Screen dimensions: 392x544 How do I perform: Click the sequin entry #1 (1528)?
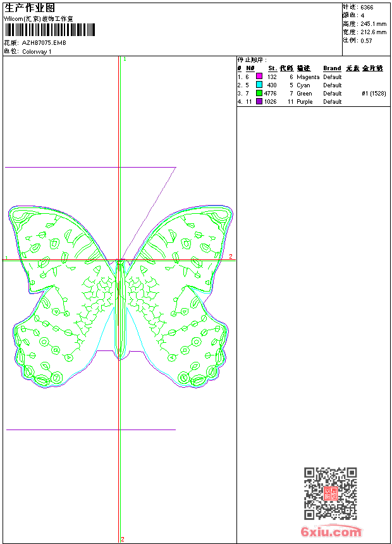374,93
